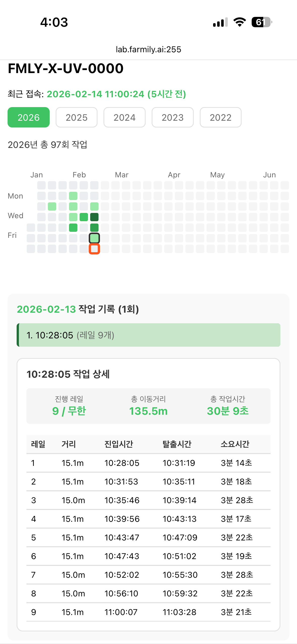View the 2022 year tab
297x644 pixels.
click(220, 117)
